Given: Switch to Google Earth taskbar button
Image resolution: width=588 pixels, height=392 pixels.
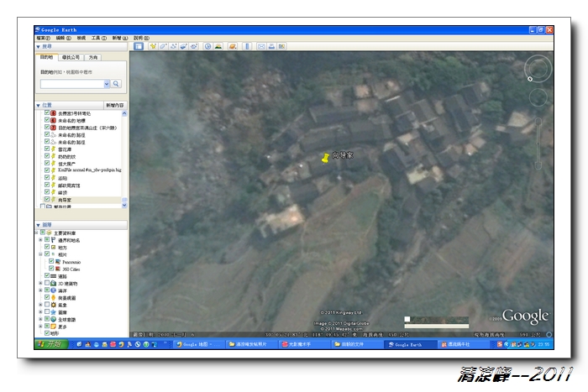Looking at the screenshot, I should click(410, 344).
